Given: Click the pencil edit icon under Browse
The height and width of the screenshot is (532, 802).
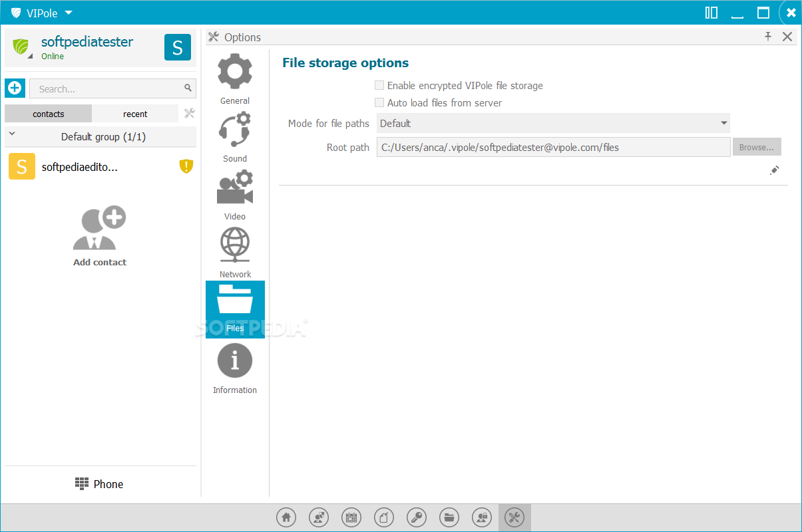Looking at the screenshot, I should coord(774,170).
